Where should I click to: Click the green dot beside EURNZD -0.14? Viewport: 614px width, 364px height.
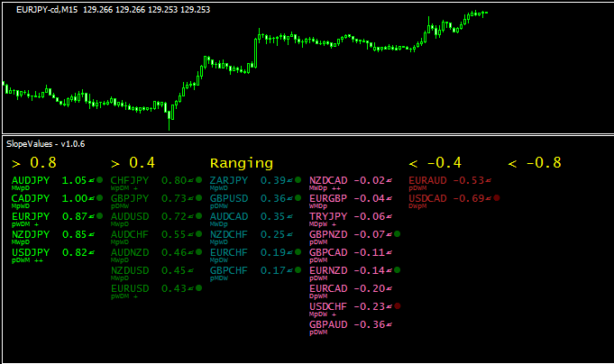click(x=398, y=270)
